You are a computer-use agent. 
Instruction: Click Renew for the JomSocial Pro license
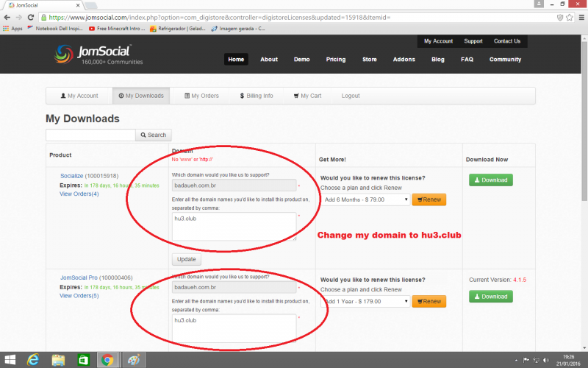tap(429, 301)
